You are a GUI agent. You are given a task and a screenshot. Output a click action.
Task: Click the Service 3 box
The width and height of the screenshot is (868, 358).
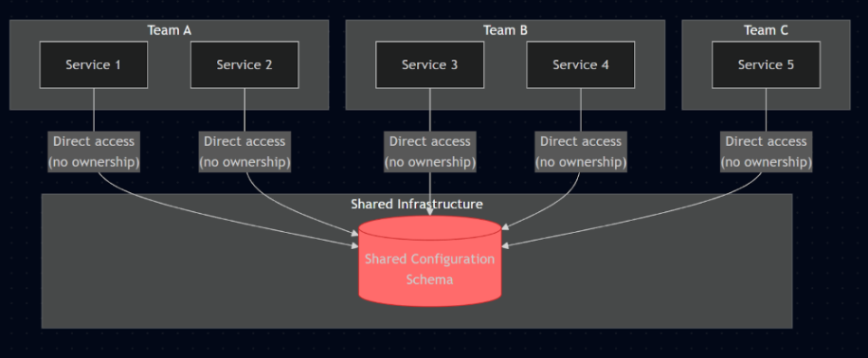tap(430, 64)
